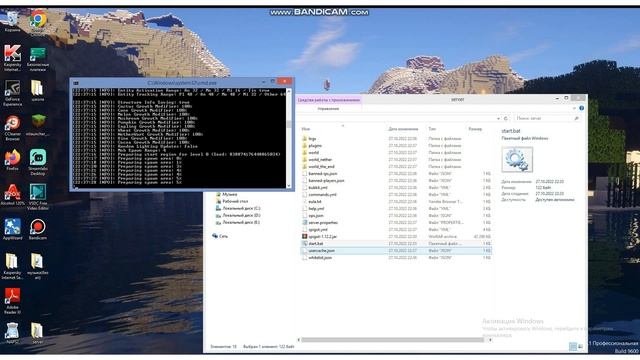This screenshot has width=640, height=360.
Task: Click cmd window scroll-up arrow
Action: tap(289, 91)
